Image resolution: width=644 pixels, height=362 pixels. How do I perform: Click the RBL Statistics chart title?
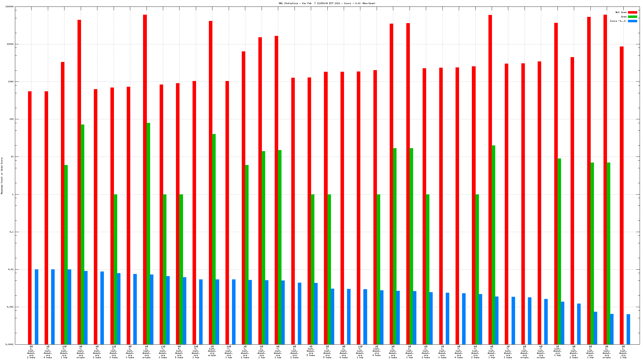tap(327, 3)
